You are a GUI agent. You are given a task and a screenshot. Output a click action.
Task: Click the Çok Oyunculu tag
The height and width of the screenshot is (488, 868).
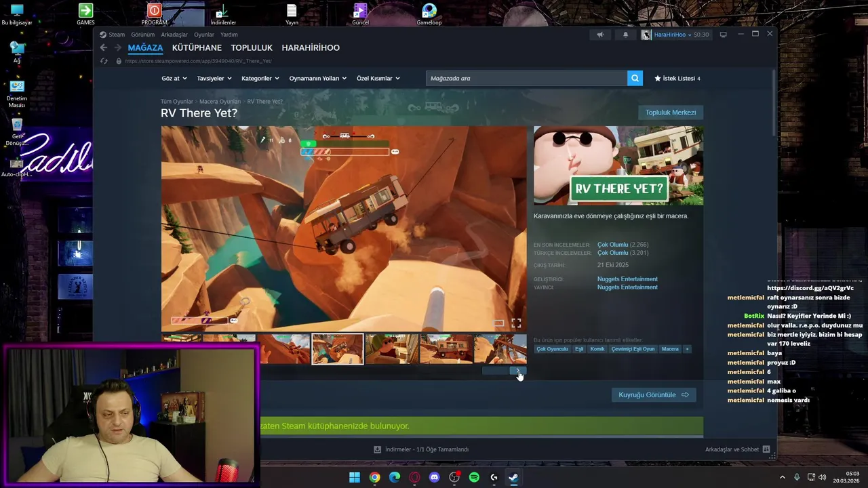click(552, 349)
